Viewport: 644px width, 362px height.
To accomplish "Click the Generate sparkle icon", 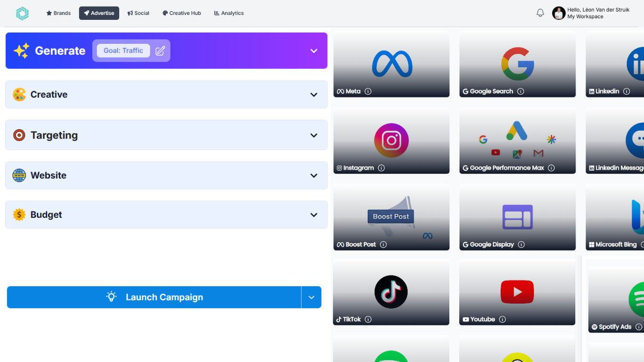I will coord(21,50).
